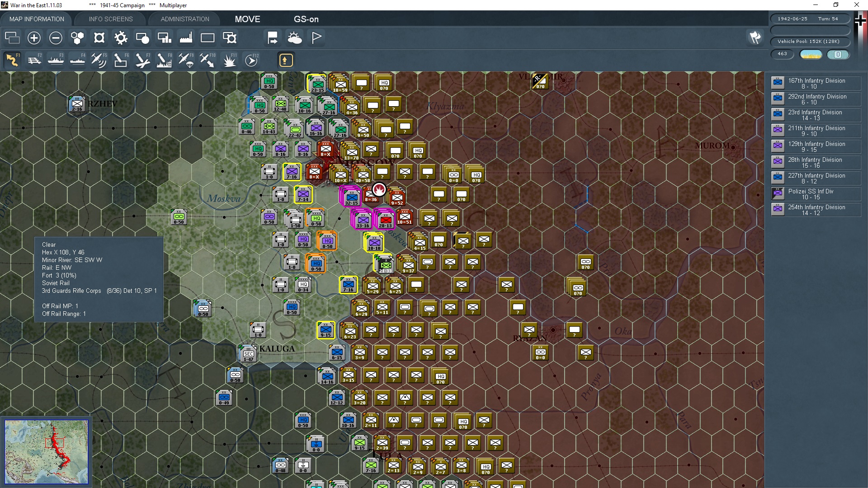The image size is (868, 488).
Task: Click the rectangle with bar chart icon
Action: (x=164, y=38)
